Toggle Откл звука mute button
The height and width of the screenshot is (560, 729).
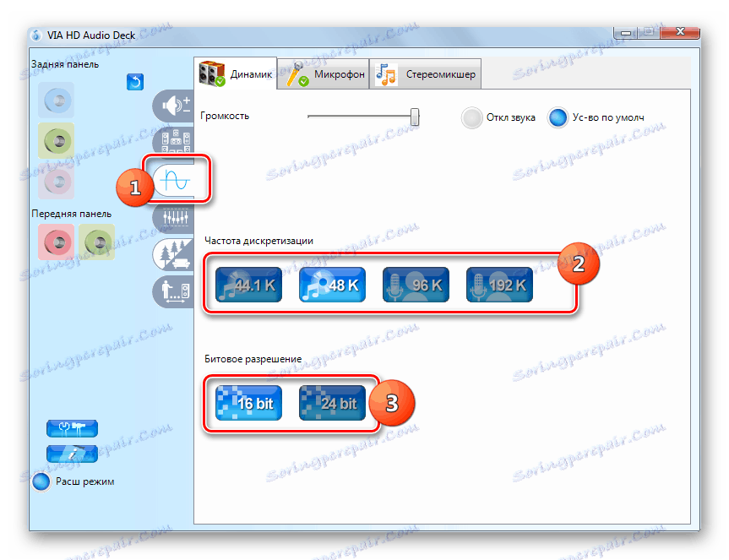click(472, 117)
